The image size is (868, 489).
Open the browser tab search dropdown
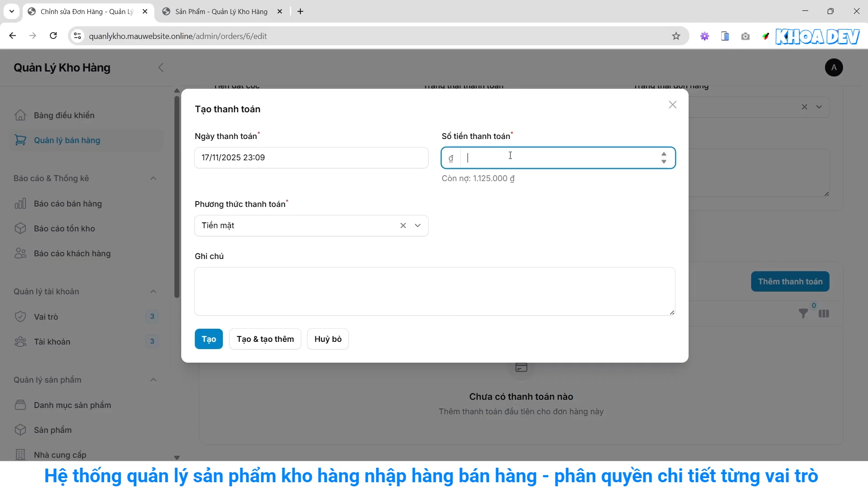click(12, 12)
